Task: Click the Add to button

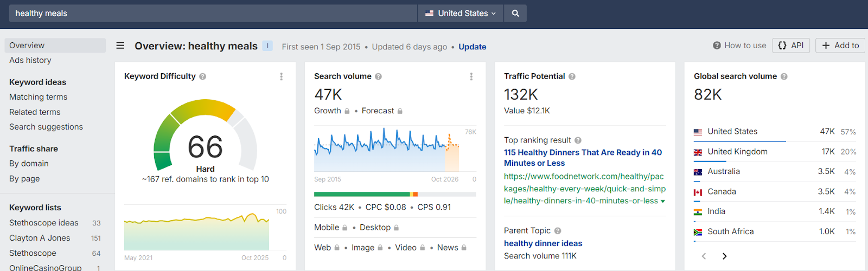Action: point(840,46)
